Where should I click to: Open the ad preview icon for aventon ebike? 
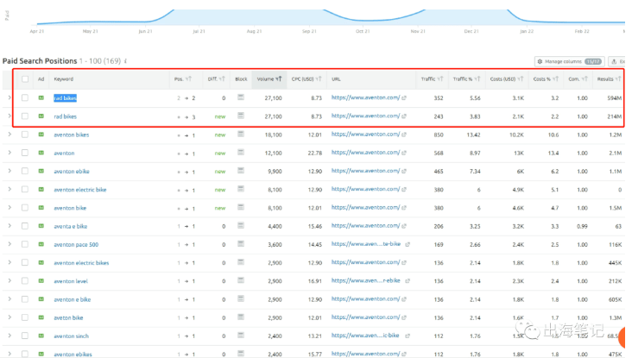tap(41, 171)
